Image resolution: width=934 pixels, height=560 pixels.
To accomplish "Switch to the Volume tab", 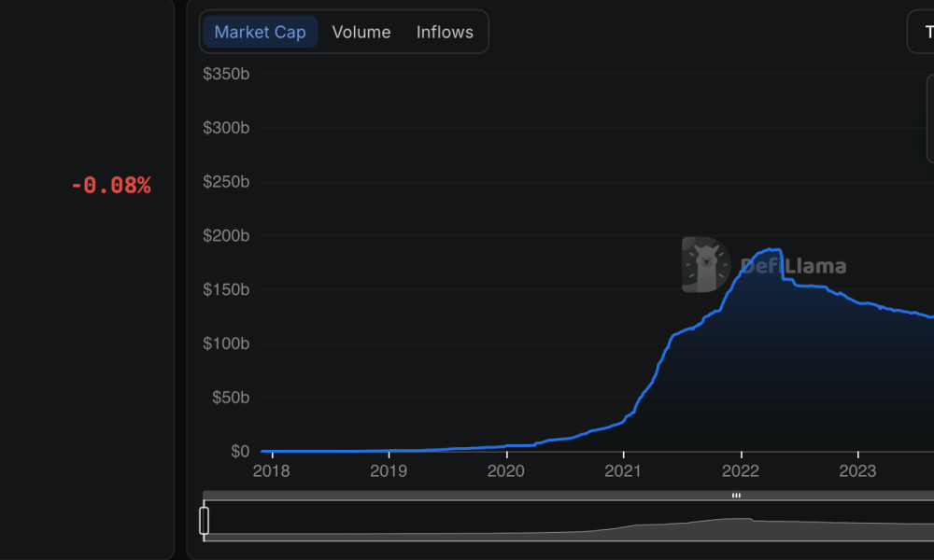I will (x=361, y=32).
